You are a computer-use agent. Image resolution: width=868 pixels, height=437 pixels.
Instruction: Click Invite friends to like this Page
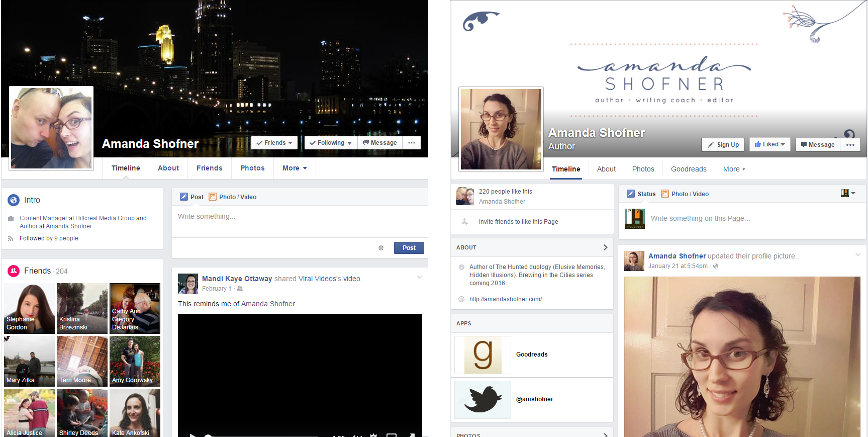pos(518,222)
